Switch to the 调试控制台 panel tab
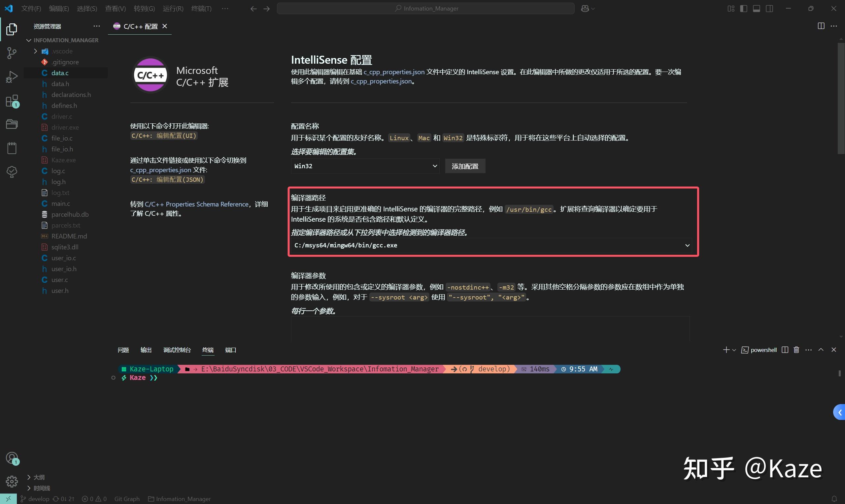The height and width of the screenshot is (504, 845). (177, 350)
